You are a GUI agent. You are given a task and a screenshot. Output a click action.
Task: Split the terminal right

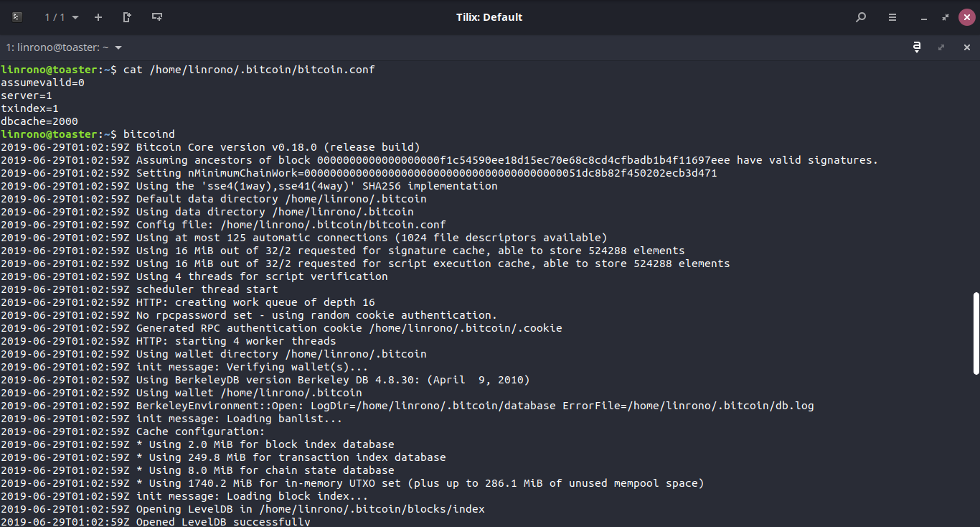126,17
